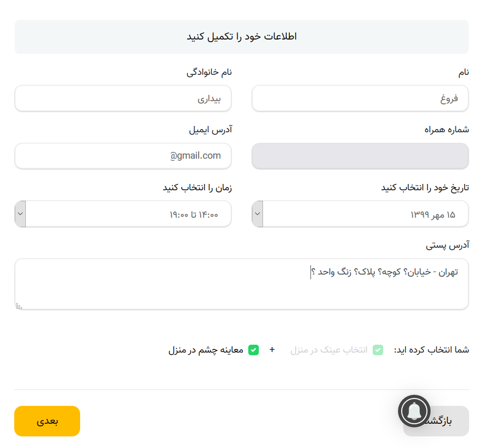
Task: Open the date dropdown showing ۱۵ مهر ۱۳۹۹
Action: (360, 214)
